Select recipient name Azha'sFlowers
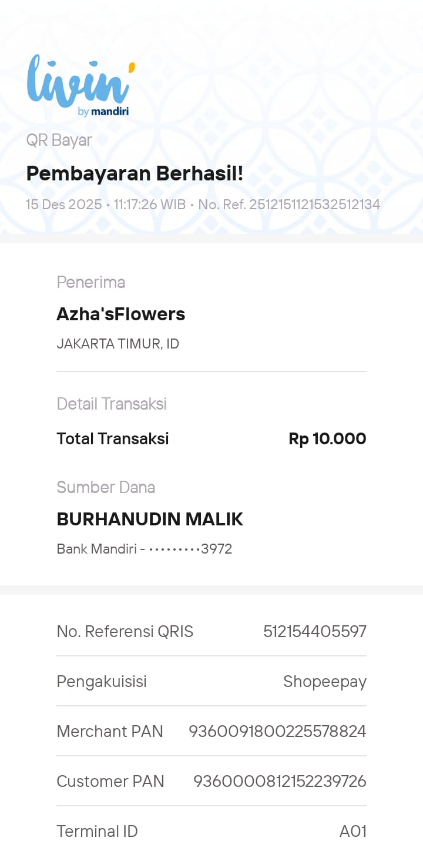Image resolution: width=423 pixels, height=868 pixels. (121, 314)
